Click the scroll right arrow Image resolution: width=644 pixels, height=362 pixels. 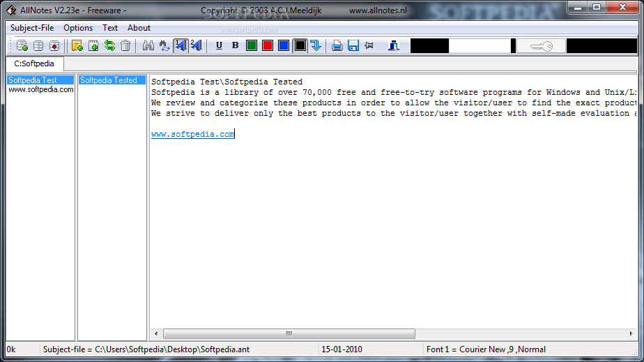631,333
